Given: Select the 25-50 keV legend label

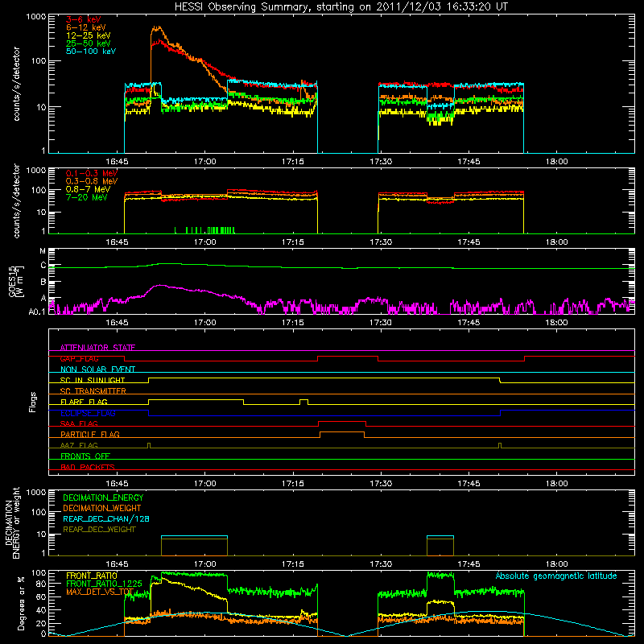Looking at the screenshot, I should click(88, 43).
